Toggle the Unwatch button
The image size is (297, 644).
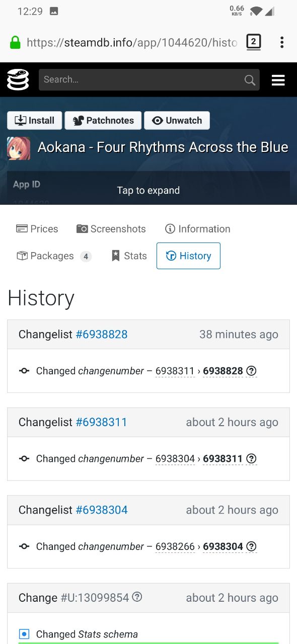click(177, 120)
